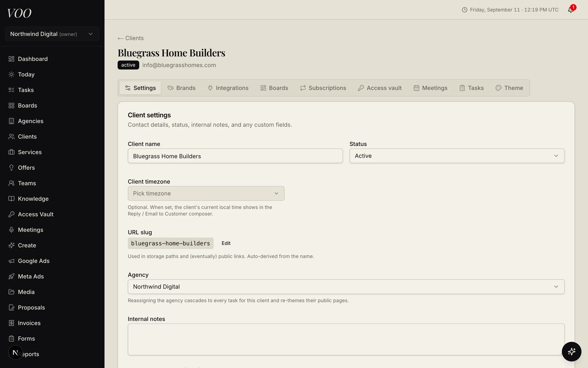Click the sidebar Tasks checklist icon

[11, 90]
